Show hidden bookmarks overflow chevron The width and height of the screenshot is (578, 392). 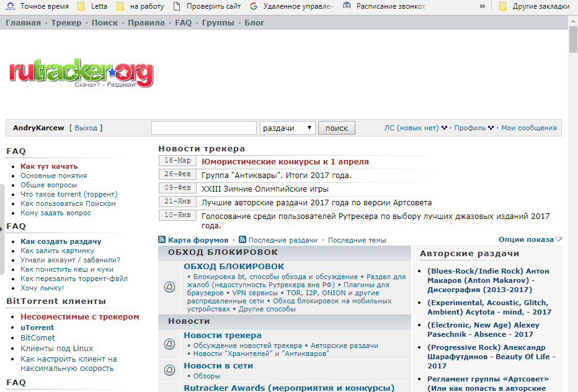[x=482, y=6]
